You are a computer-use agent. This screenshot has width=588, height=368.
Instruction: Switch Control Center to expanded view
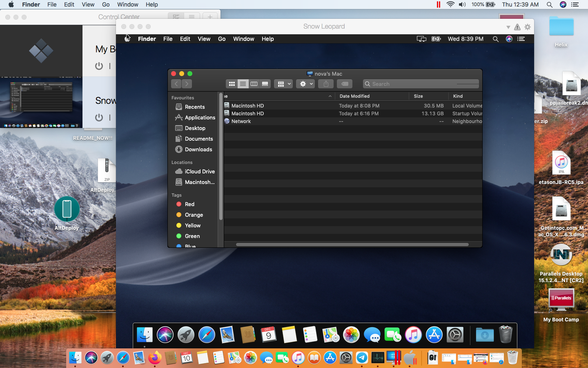tap(176, 17)
